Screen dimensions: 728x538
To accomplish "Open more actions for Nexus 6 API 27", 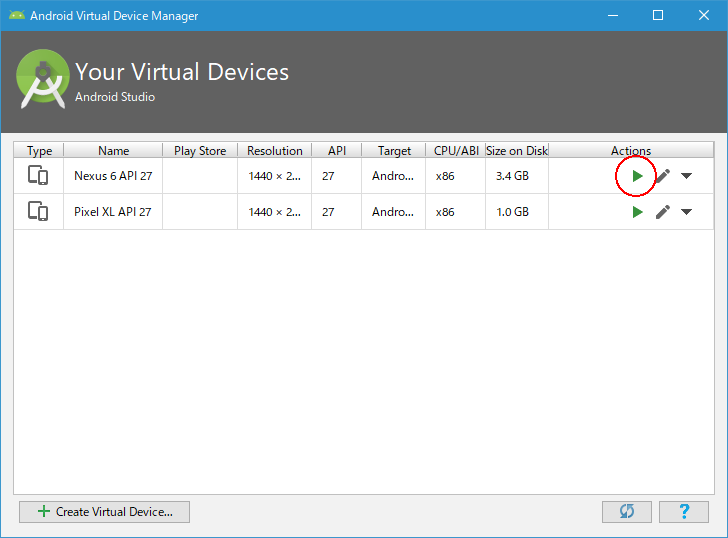I will [686, 176].
